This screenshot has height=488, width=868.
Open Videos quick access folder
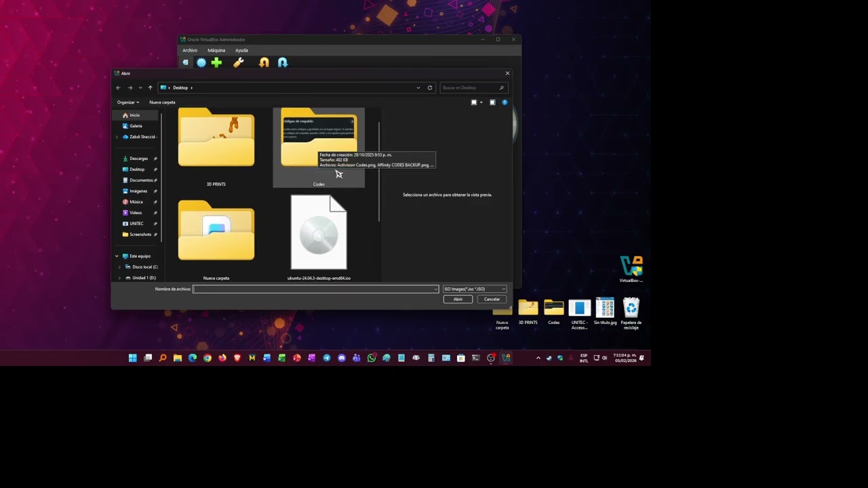(x=136, y=213)
